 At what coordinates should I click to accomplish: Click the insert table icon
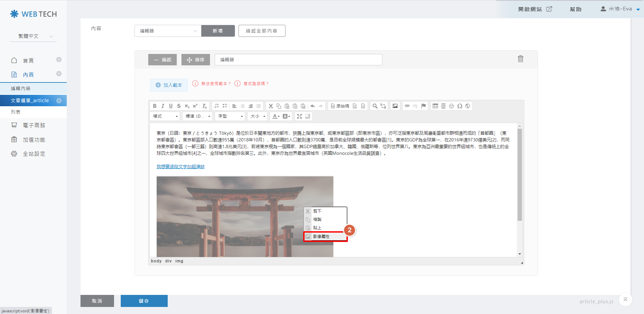(435, 106)
